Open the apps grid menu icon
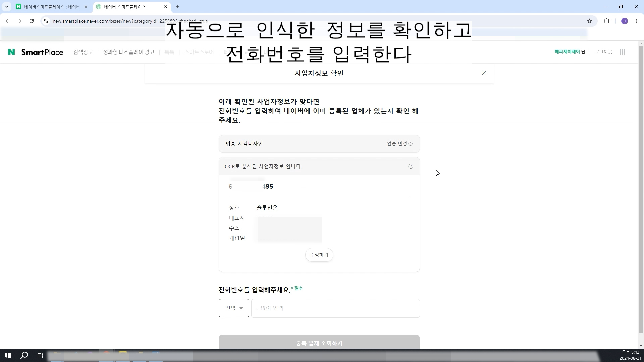This screenshot has width=644, height=362. [x=623, y=52]
